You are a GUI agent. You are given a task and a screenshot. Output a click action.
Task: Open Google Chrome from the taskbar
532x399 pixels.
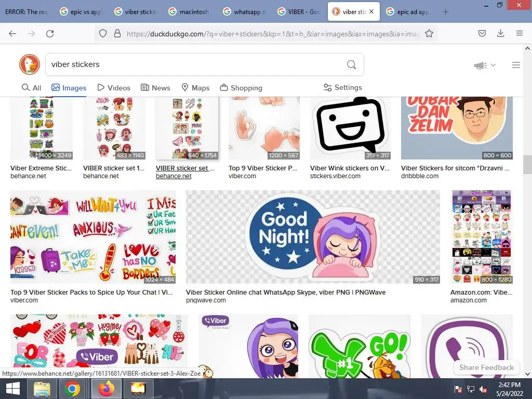coord(72,389)
